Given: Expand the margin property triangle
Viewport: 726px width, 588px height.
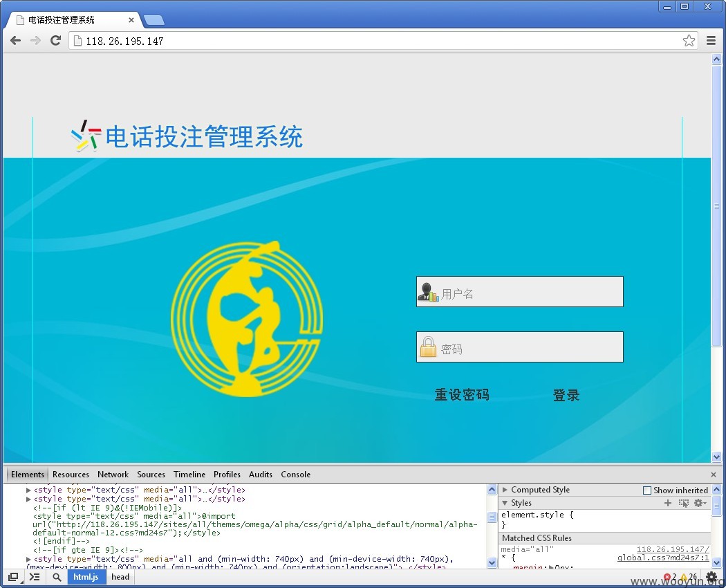Looking at the screenshot, I should pyautogui.click(x=551, y=567).
